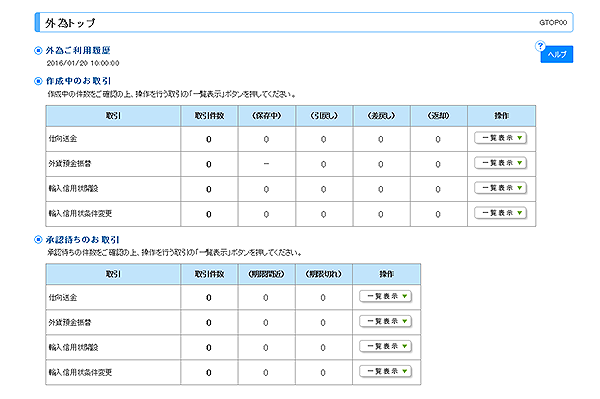Open 一覧表示 for 仕向送金 in 承認待ちのお取引
The width and height of the screenshot is (600, 399).
385,296
